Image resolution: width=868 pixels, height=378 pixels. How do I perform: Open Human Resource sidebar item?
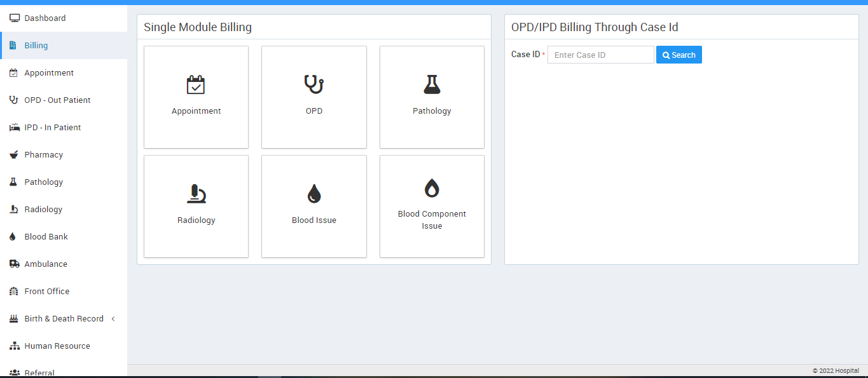coord(57,346)
